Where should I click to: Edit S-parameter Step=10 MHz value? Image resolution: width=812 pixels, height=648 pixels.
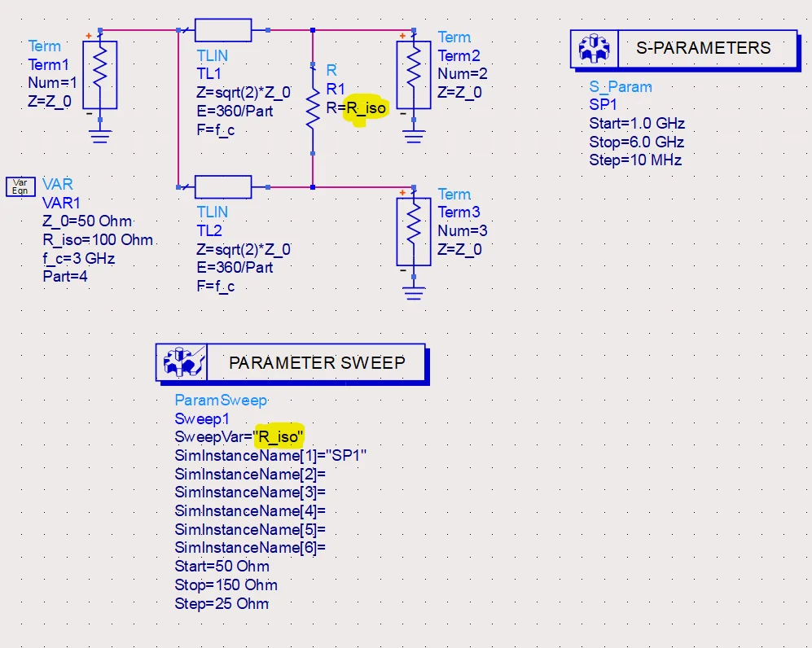pos(635,160)
